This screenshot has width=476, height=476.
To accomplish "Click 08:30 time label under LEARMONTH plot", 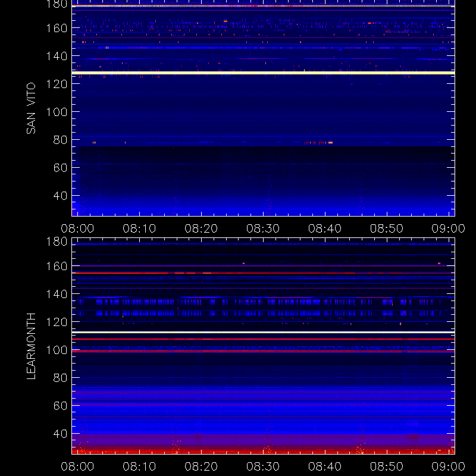I will click(x=263, y=466).
